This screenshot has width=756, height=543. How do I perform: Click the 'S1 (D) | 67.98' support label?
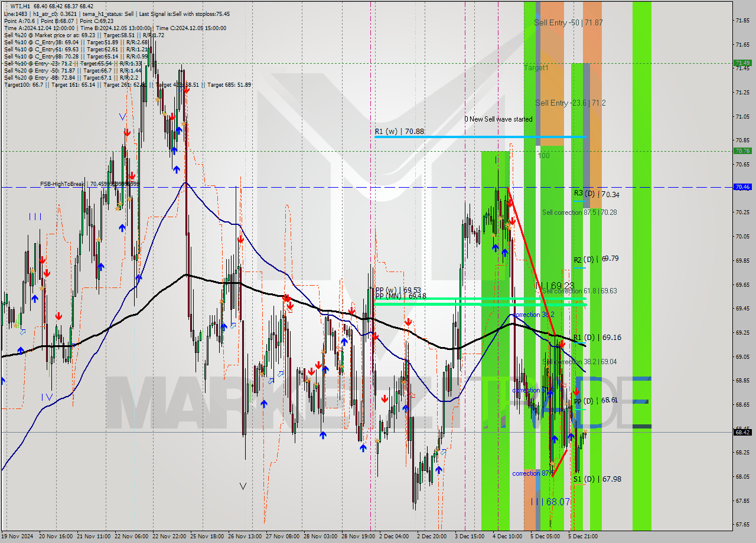point(597,479)
